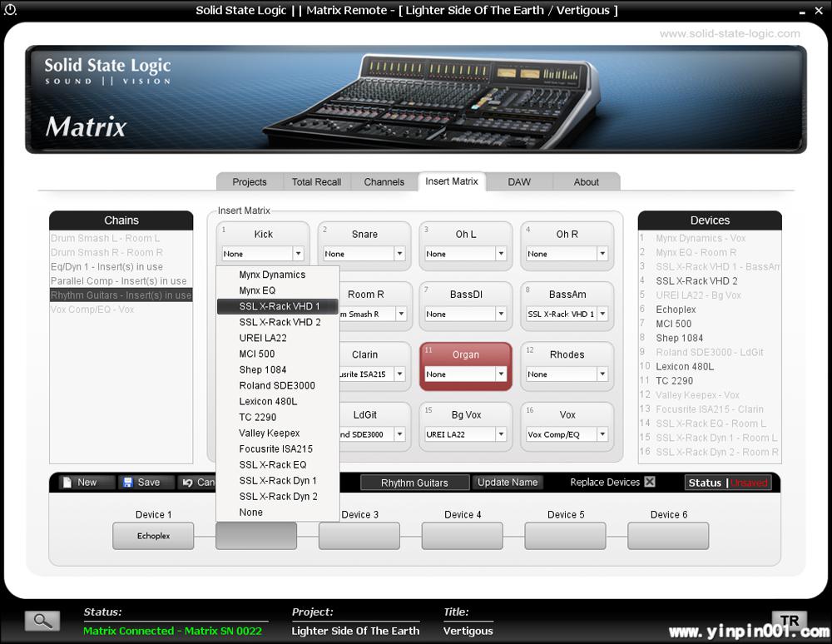Open the Snare channel insert dropdown

click(399, 254)
